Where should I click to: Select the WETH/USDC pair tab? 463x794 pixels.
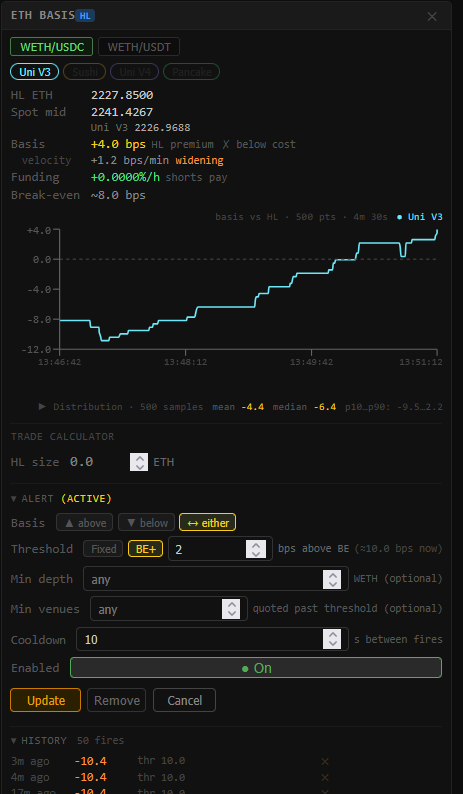[51, 47]
